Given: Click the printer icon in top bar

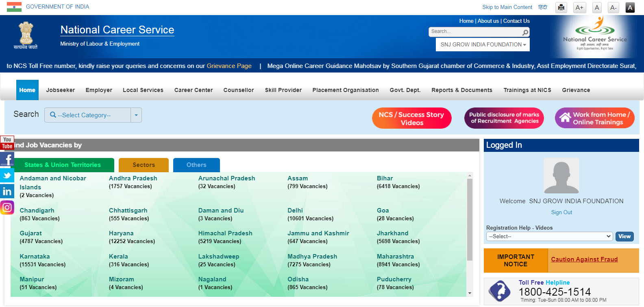Looking at the screenshot, I should [561, 7].
